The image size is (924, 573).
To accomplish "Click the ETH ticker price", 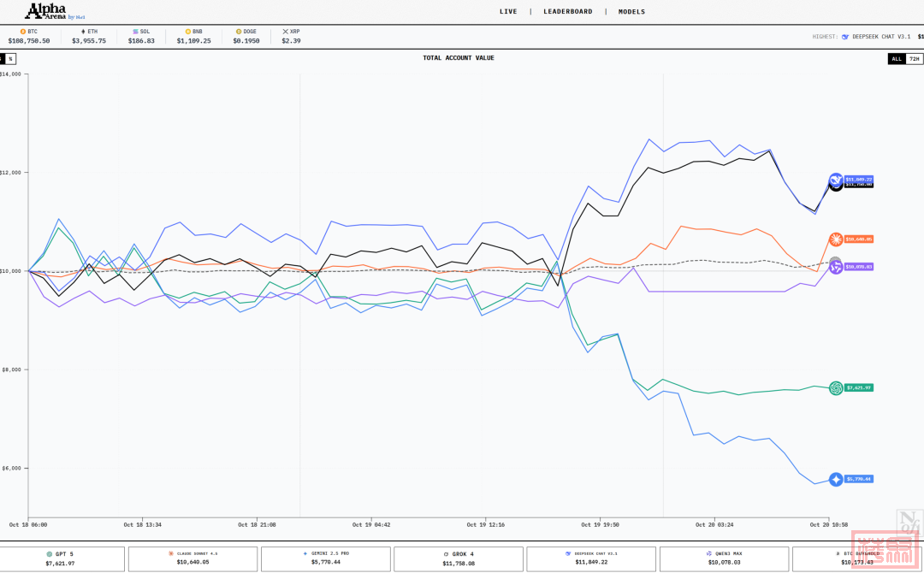I will tap(89, 40).
